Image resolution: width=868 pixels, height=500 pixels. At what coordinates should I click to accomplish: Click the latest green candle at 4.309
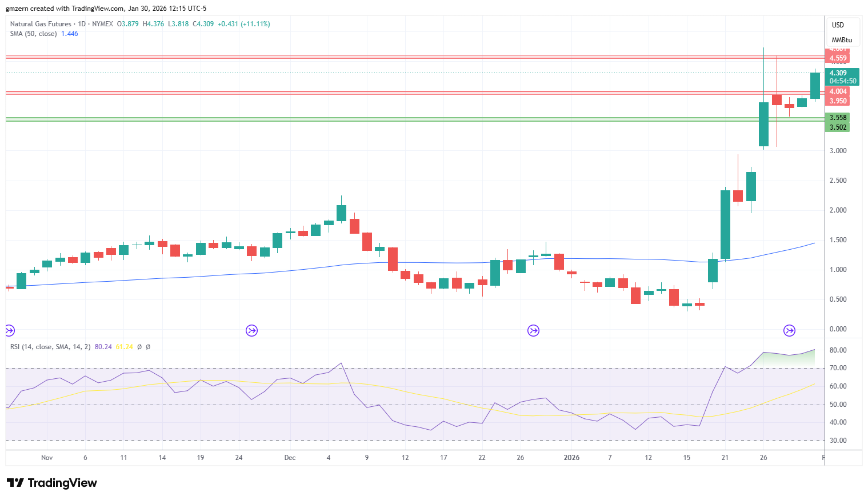click(x=815, y=86)
